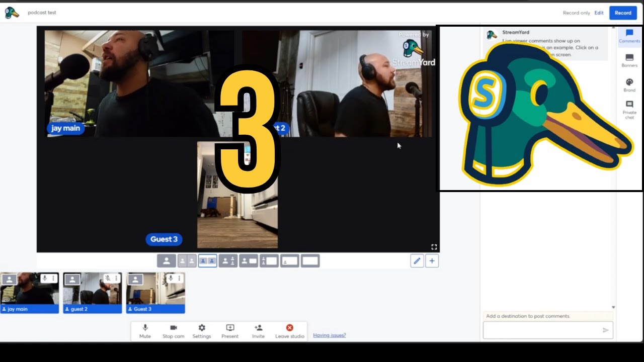Screen dimensions: 644x362
Task: Click the comments panel scrollbar down arrow
Action: pyautogui.click(x=613, y=307)
